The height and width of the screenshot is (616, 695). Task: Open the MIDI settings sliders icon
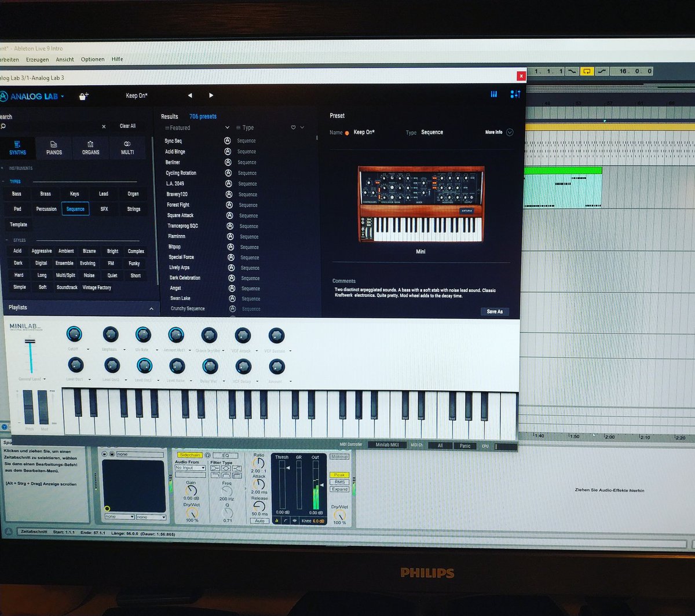tap(515, 94)
